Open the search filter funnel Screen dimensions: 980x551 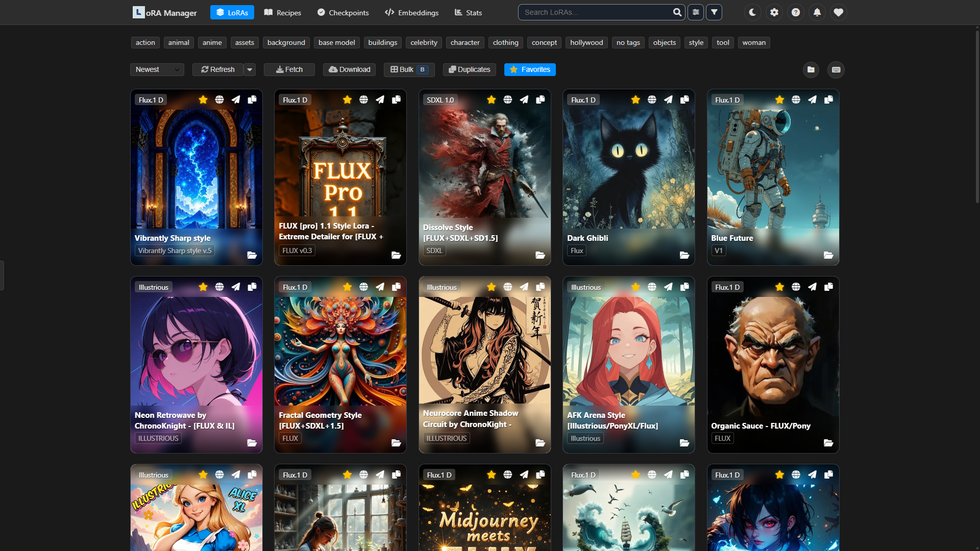coord(714,12)
